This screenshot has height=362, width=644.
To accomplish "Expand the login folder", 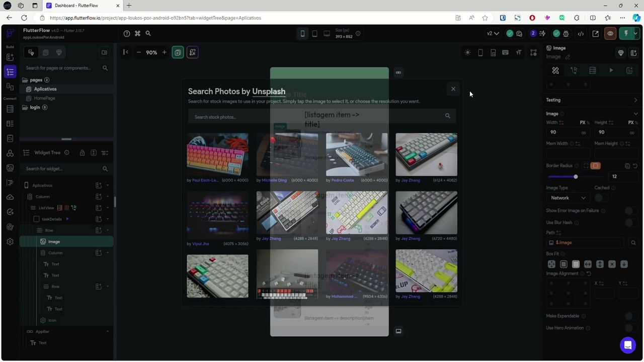I will (x=34, y=107).
